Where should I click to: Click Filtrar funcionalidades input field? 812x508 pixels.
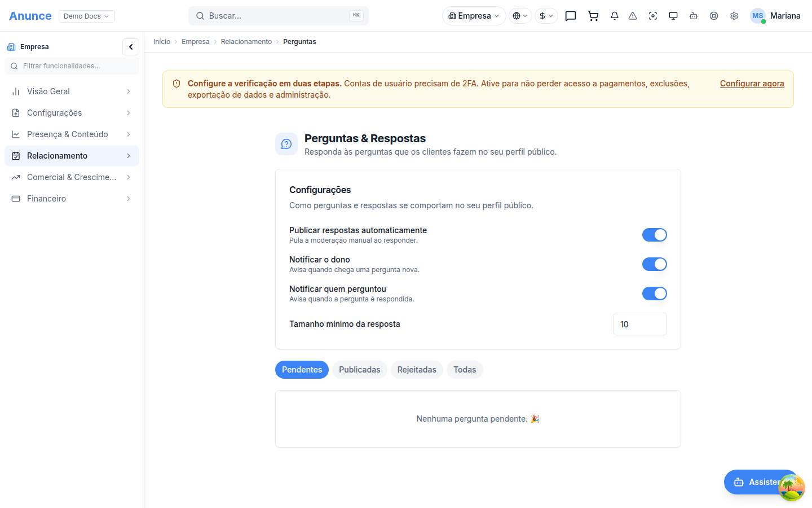pos(72,66)
